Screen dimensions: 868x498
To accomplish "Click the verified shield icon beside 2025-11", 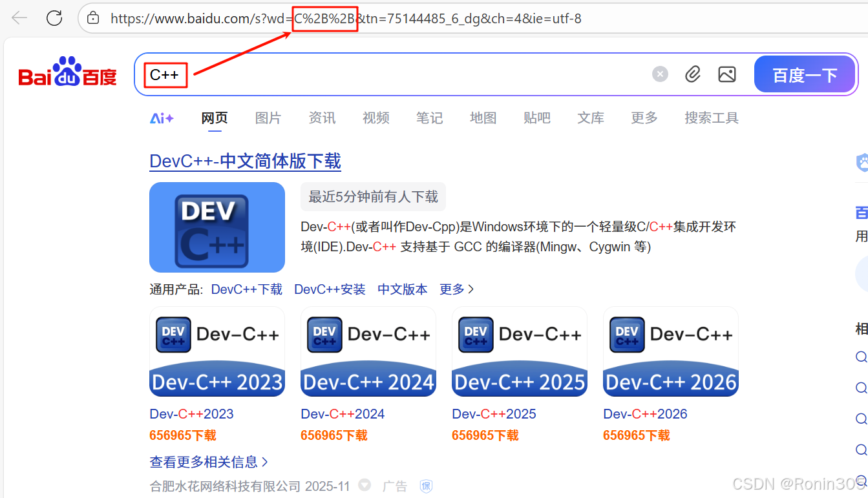I will (x=365, y=485).
